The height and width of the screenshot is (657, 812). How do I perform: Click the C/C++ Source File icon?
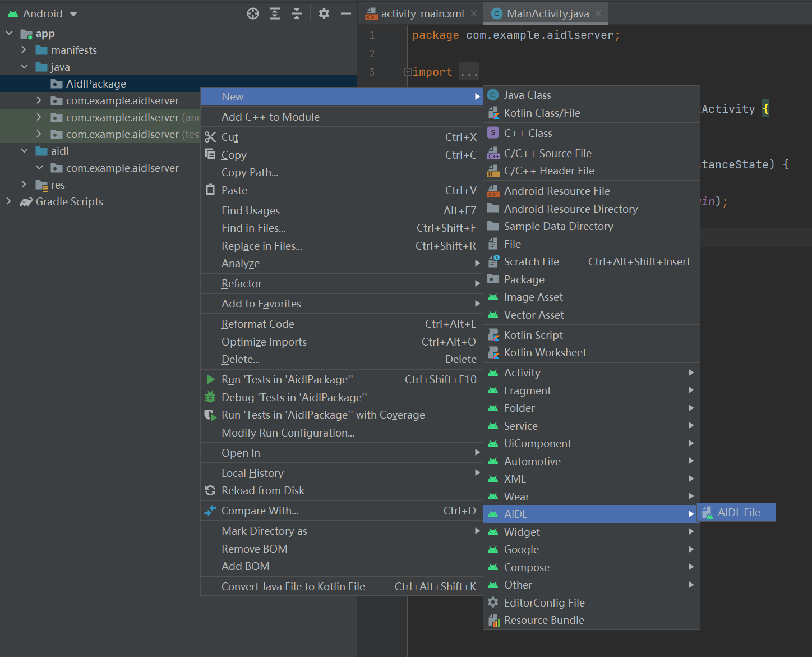tap(493, 153)
